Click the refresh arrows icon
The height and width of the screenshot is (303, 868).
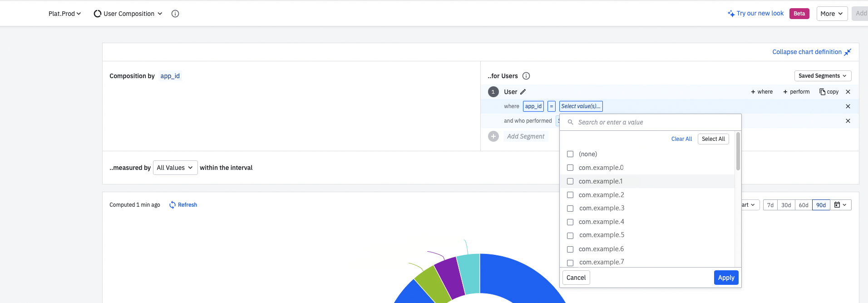173,205
